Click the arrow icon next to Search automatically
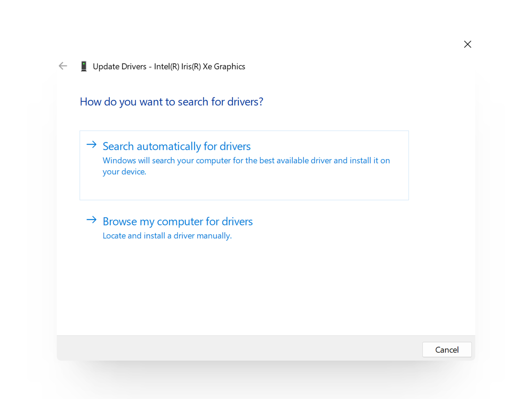532x399 pixels. tap(91, 145)
